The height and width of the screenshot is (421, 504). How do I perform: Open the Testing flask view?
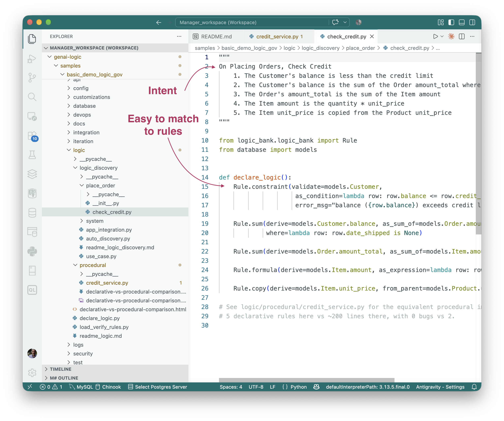pos(32,155)
